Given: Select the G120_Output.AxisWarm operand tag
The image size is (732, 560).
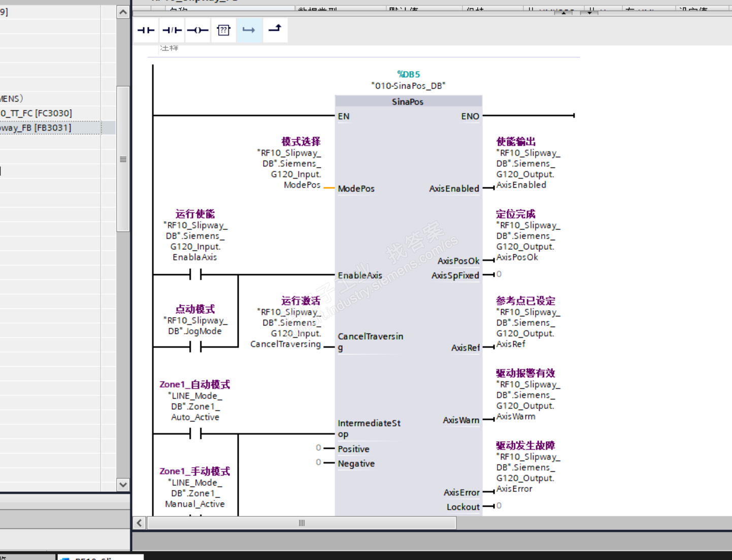Looking at the screenshot, I should point(528,401).
